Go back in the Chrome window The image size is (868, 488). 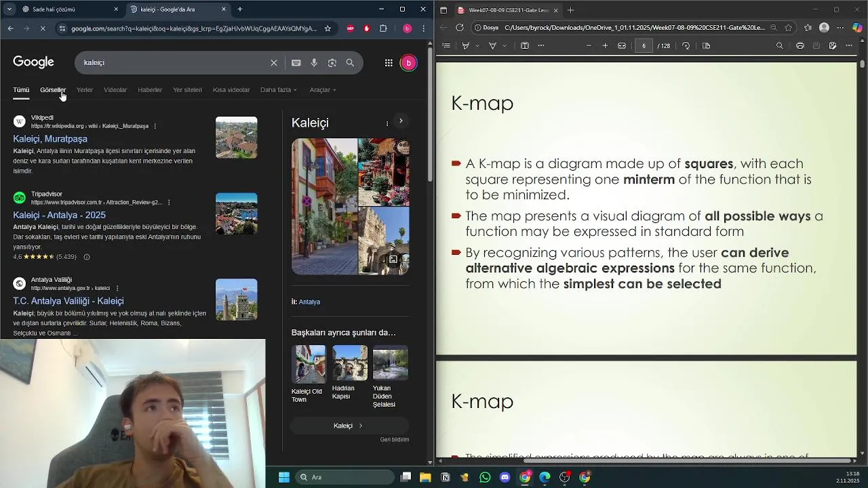(10, 28)
